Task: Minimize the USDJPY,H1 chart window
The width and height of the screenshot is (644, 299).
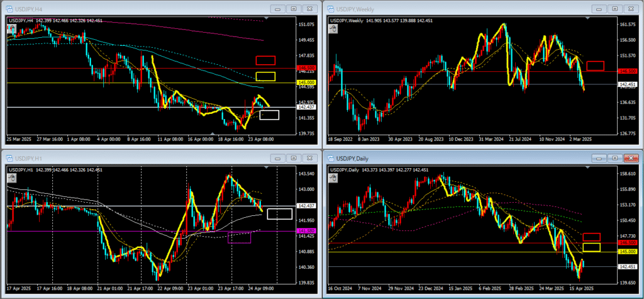Action: (x=278, y=159)
